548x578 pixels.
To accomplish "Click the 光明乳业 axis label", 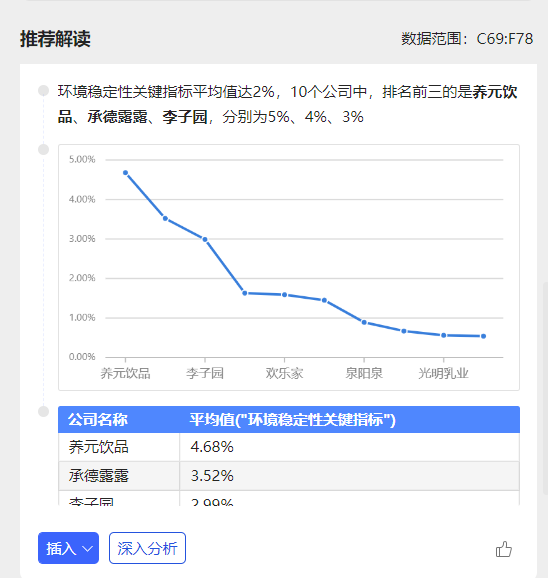I will (x=443, y=373).
